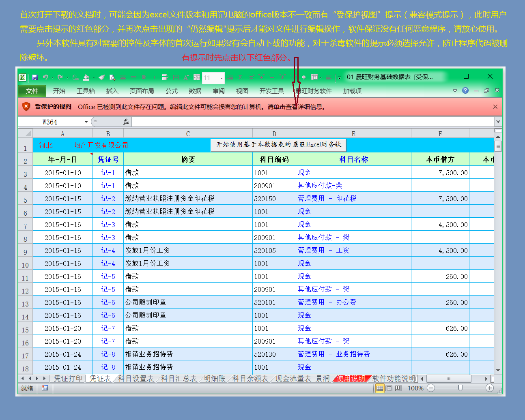Open the 文件 ribbon tab
Viewport: 525px width, 420px height.
tap(32, 91)
